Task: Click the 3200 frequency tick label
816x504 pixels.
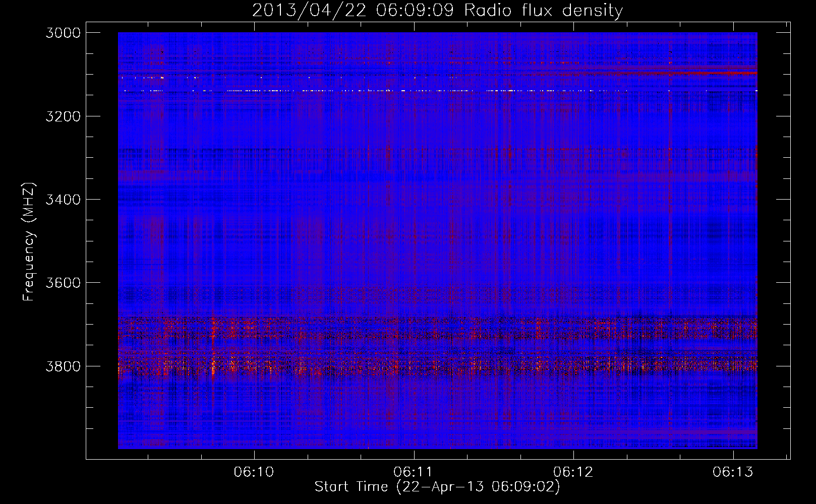Action: [x=63, y=116]
